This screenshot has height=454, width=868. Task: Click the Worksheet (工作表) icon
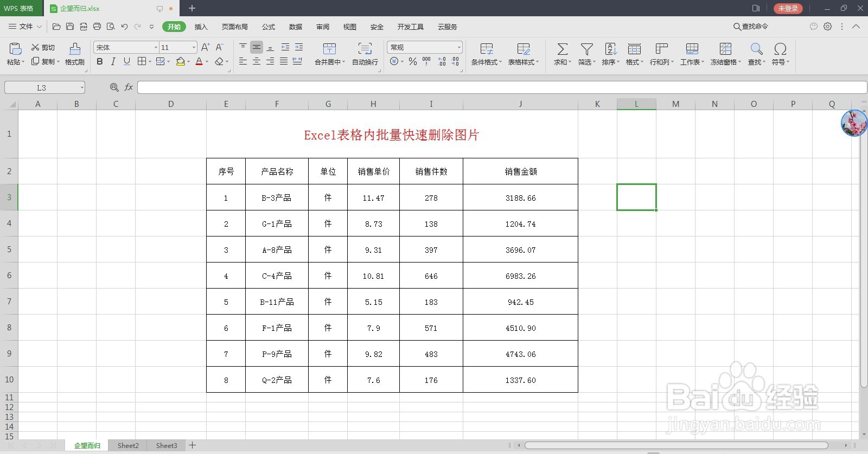pos(692,49)
